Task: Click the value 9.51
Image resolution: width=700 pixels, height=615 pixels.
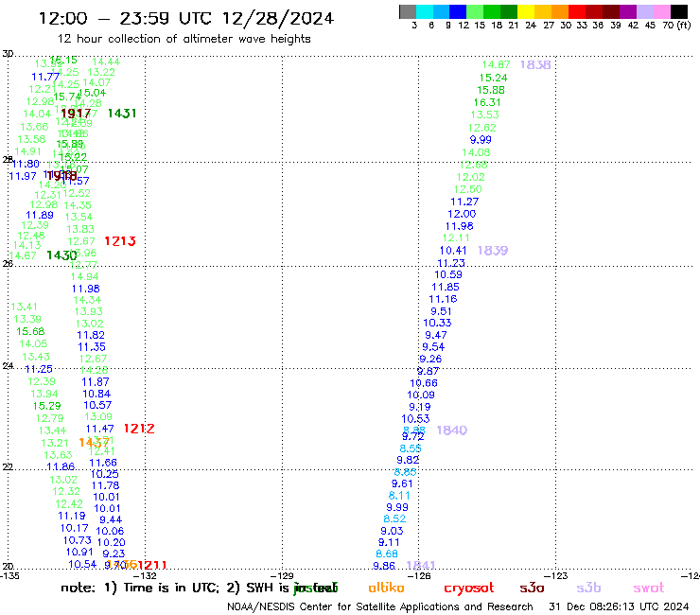Action: (x=441, y=311)
